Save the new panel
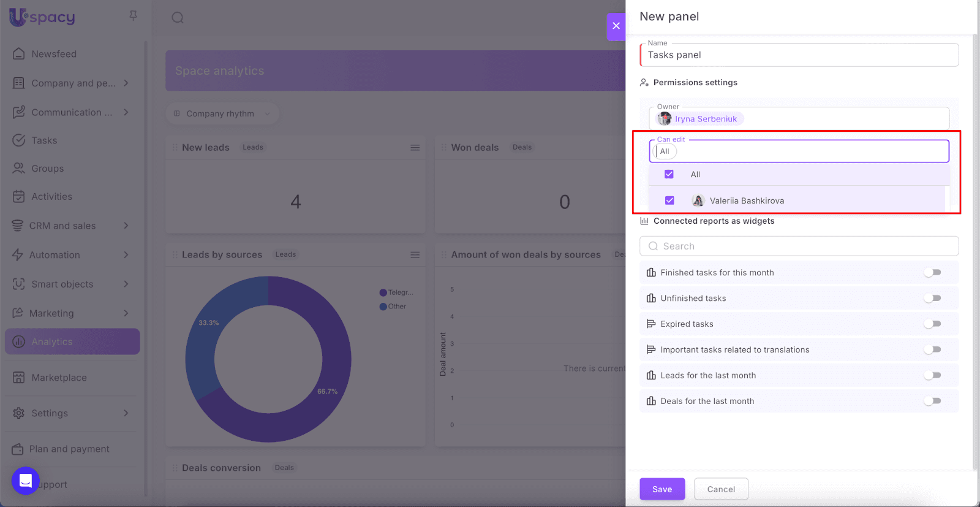Viewport: 980px width, 507px height. tap(662, 489)
